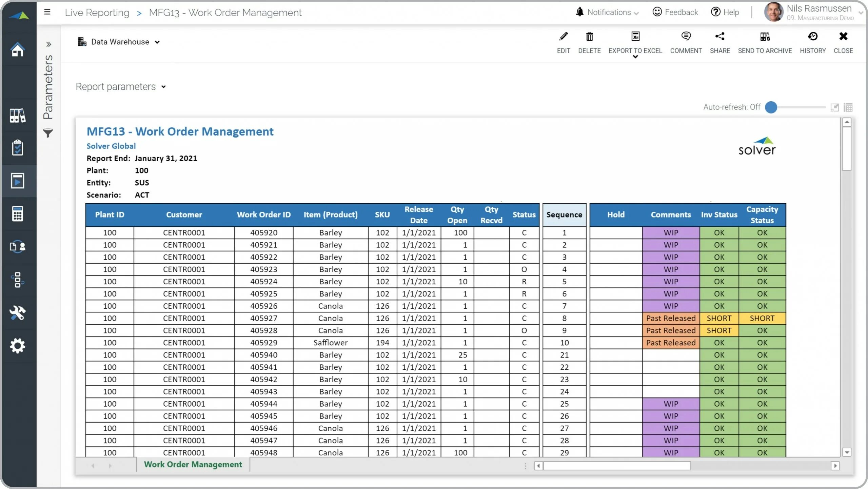
Task: Toggle the Parameters sidebar panel
Action: coord(50,43)
